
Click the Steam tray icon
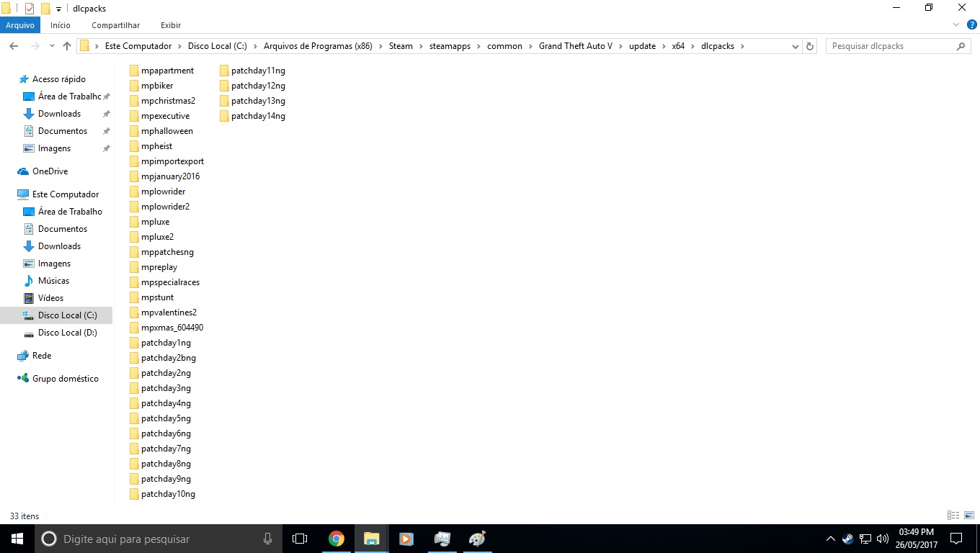tap(848, 539)
